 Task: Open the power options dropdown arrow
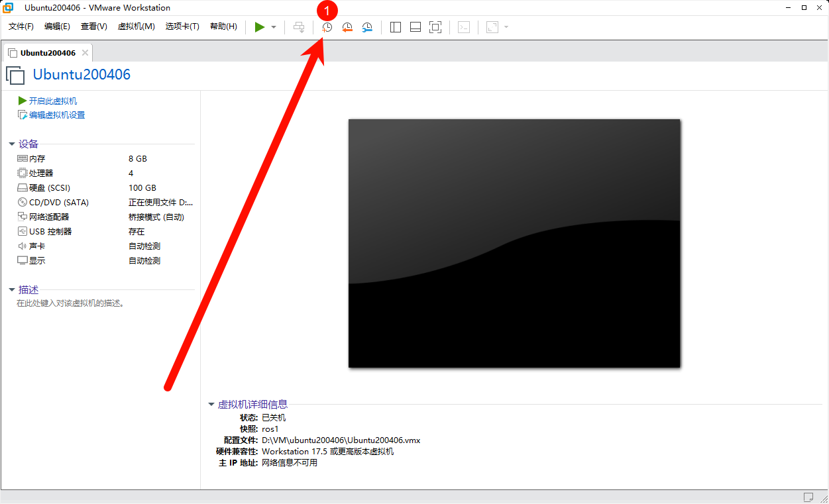274,27
